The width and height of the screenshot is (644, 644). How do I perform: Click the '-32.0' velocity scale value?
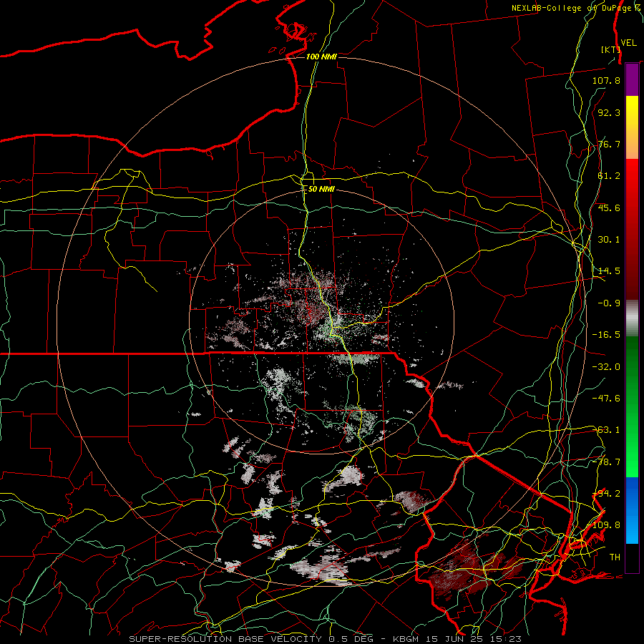click(x=606, y=367)
